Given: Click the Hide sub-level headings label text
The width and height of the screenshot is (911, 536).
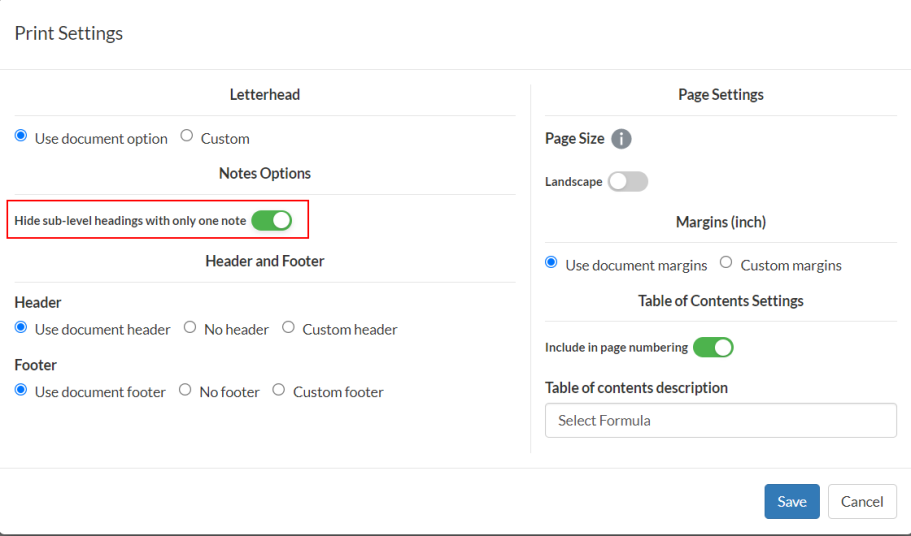Looking at the screenshot, I should tap(130, 221).
